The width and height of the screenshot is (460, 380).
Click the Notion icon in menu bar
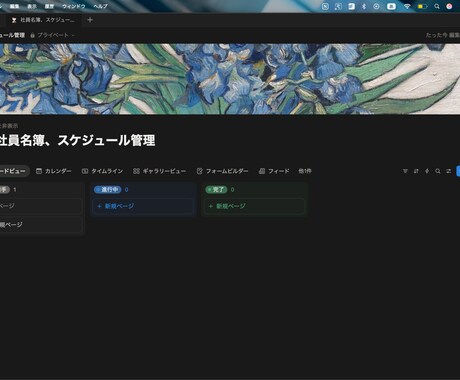tap(325, 6)
